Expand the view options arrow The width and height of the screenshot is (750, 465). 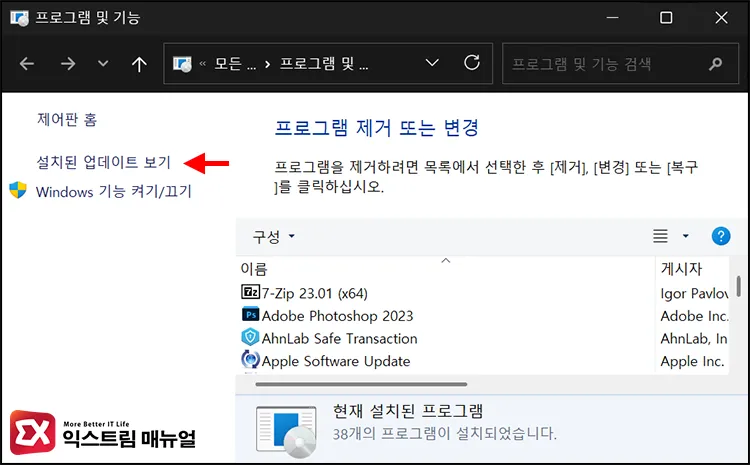[x=685, y=236]
